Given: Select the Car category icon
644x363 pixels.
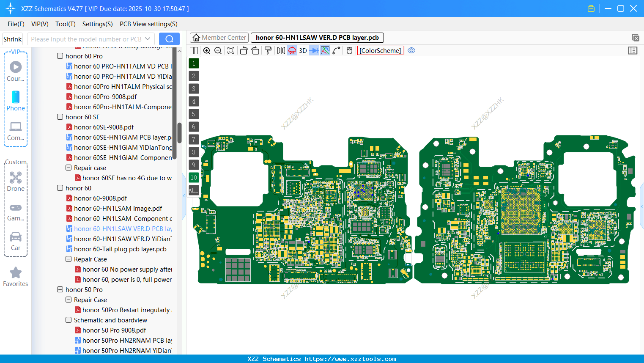Looking at the screenshot, I should (x=16, y=241).
